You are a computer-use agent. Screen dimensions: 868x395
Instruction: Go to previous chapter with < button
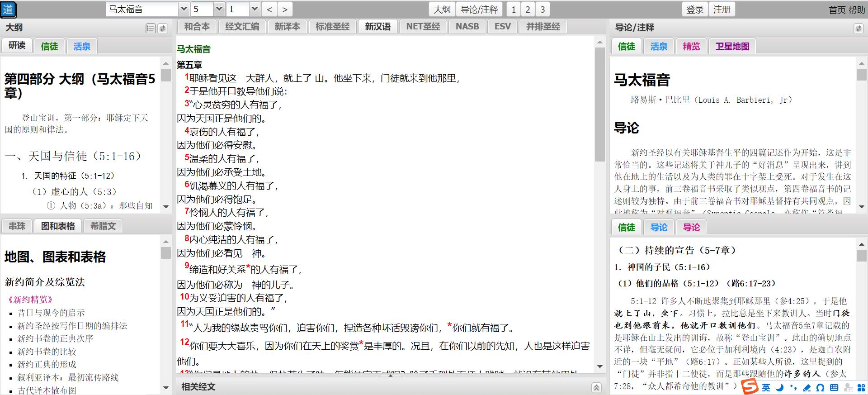point(269,10)
